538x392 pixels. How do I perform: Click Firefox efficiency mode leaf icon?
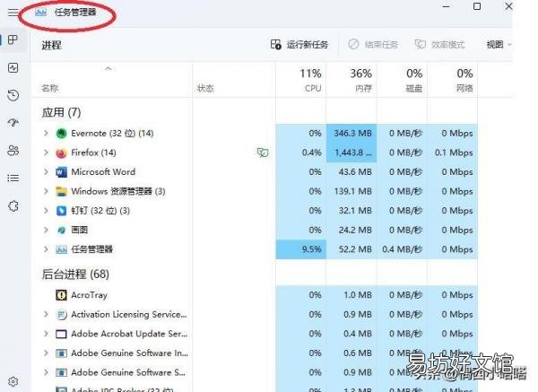click(263, 152)
